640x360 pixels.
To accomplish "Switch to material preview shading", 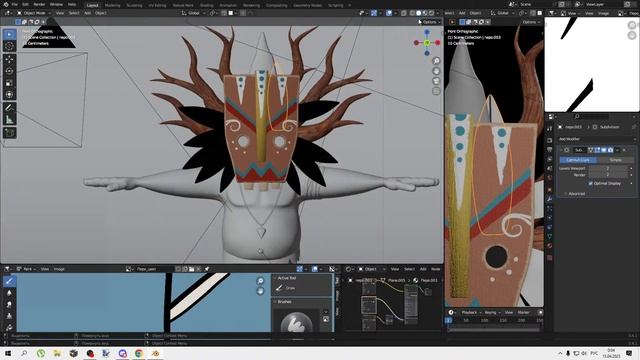I will [x=425, y=13].
